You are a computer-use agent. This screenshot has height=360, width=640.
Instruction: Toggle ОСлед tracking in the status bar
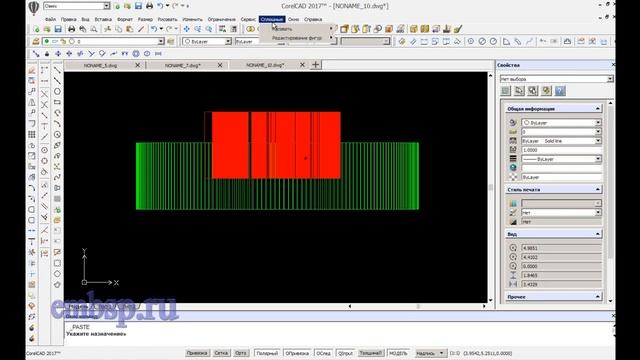point(324,353)
